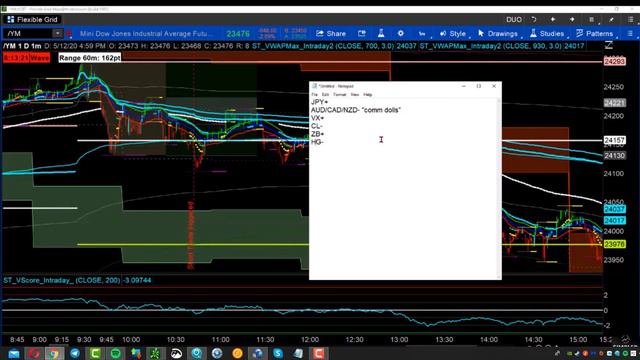Click the DUO layout button
This screenshot has width=640, height=360.
point(513,20)
